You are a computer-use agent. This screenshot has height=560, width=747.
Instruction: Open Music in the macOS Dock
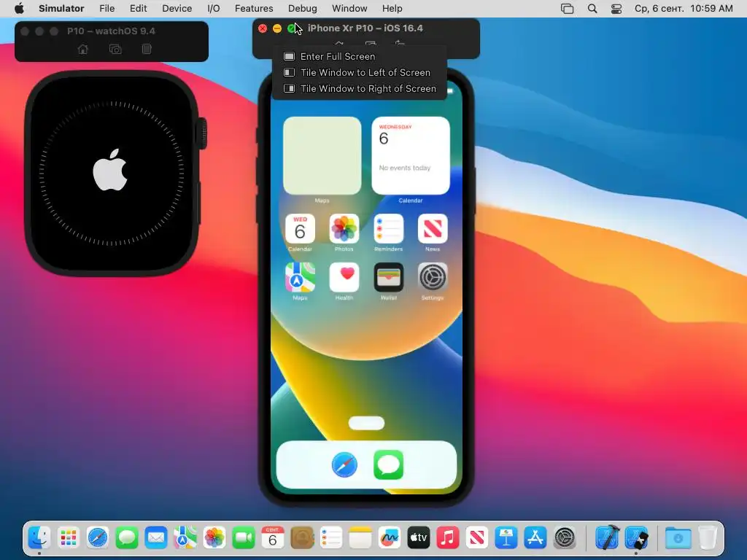(x=447, y=538)
